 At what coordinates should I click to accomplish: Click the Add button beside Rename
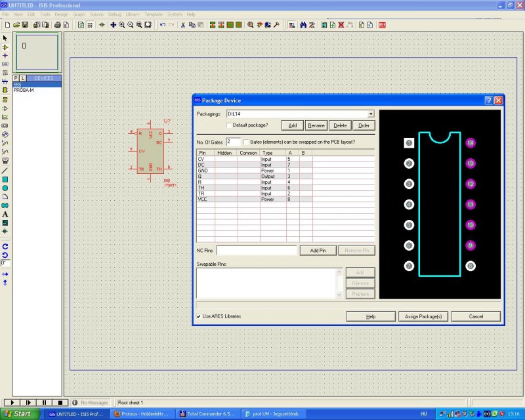(292, 125)
